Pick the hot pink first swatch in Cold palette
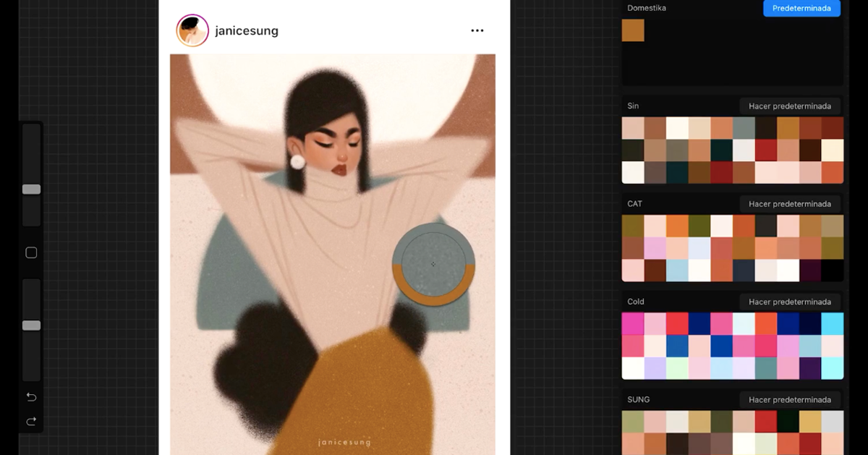 [x=633, y=323]
